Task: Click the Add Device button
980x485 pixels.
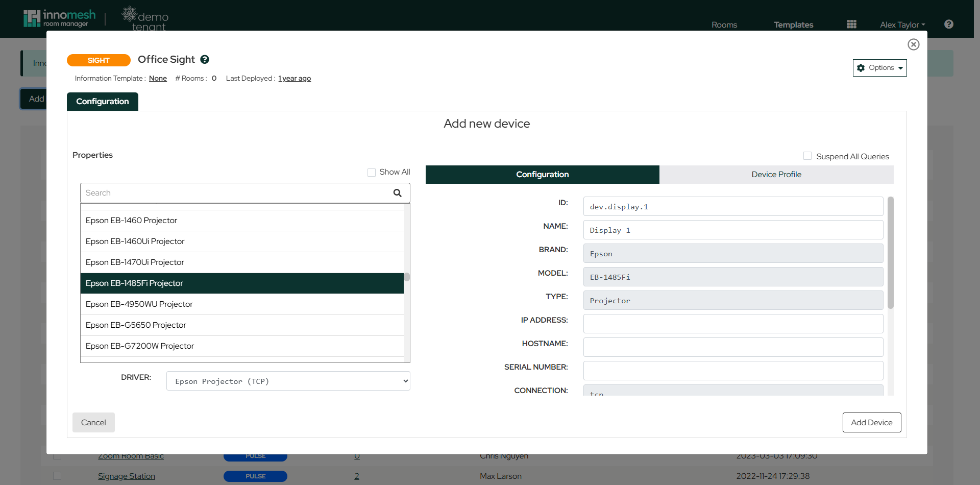Action: coord(871,423)
